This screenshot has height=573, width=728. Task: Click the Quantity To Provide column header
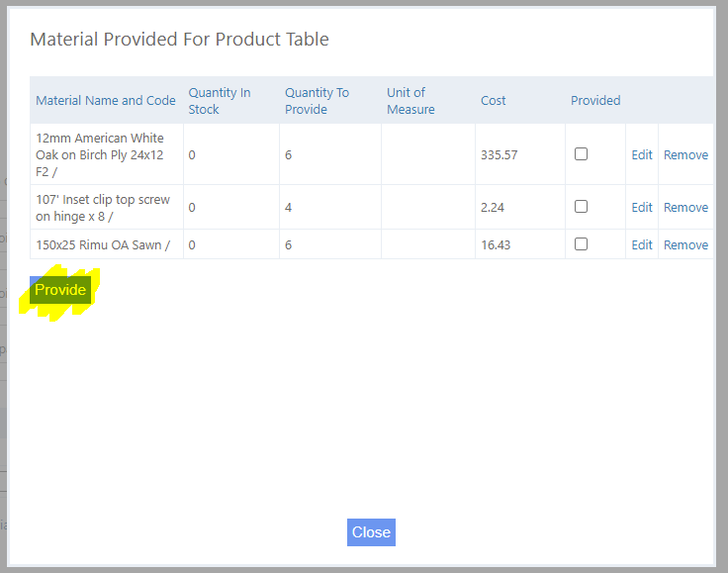pyautogui.click(x=317, y=100)
